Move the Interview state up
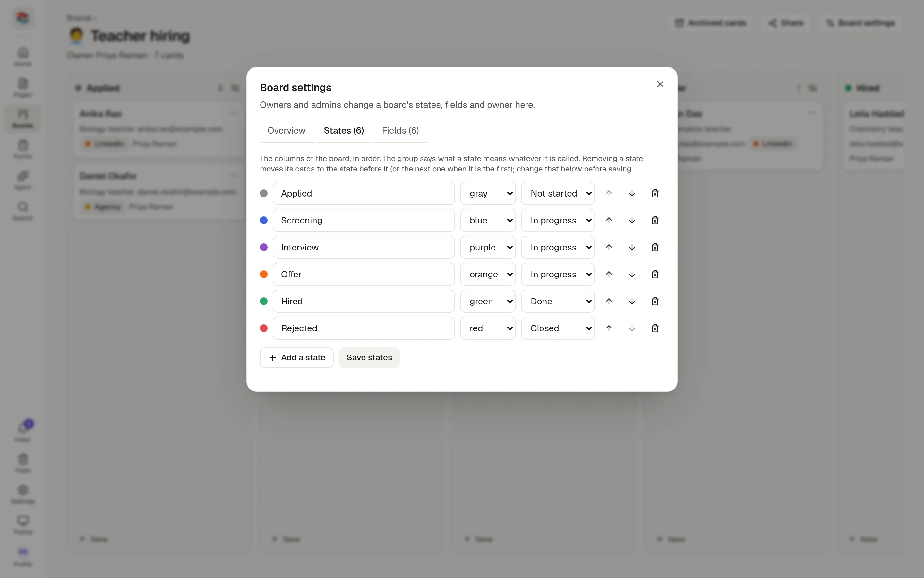924x578 pixels. tap(609, 247)
